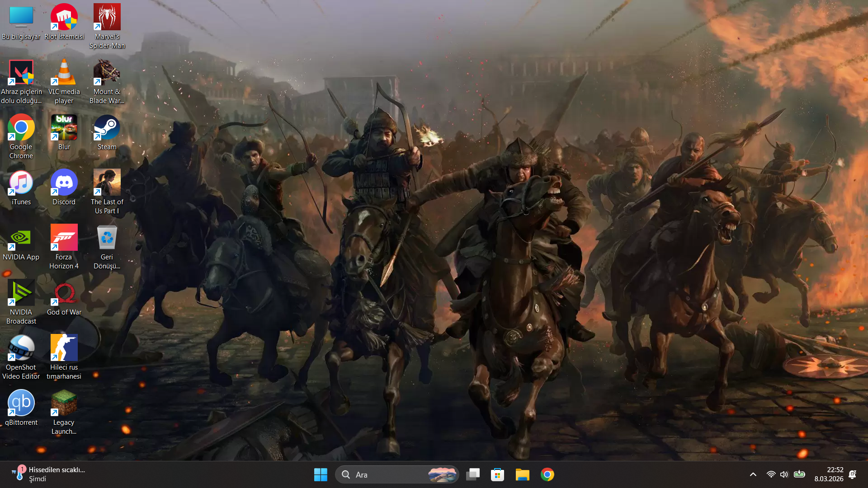Expand hidden system tray icons chevron
This screenshot has width=868, height=488.
click(753, 474)
